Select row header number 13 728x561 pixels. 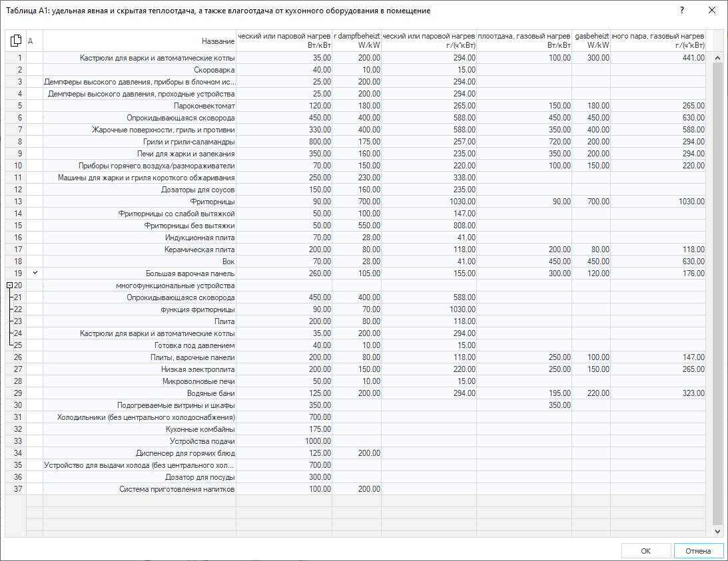point(16,202)
